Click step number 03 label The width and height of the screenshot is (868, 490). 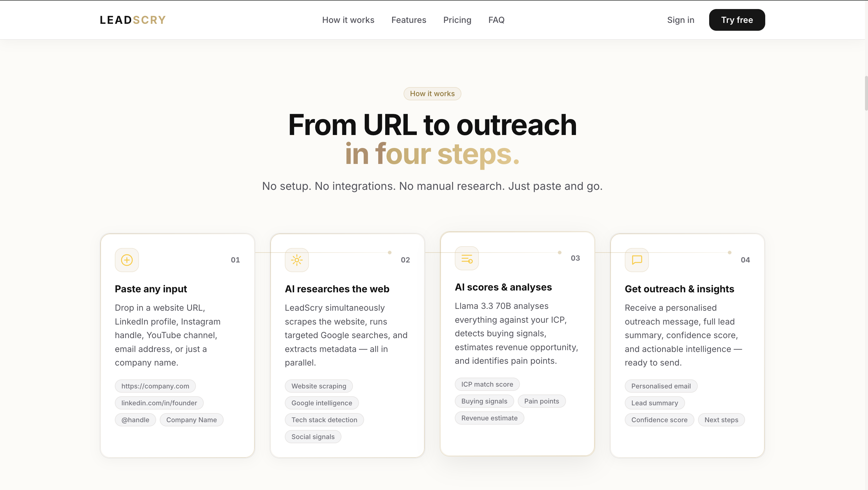[x=575, y=258]
